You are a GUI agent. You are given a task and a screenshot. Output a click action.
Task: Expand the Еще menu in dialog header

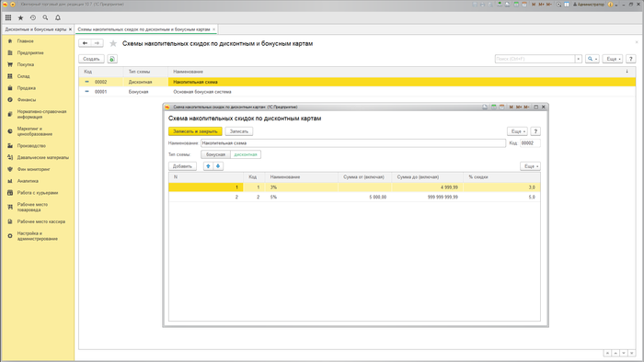pos(517,131)
